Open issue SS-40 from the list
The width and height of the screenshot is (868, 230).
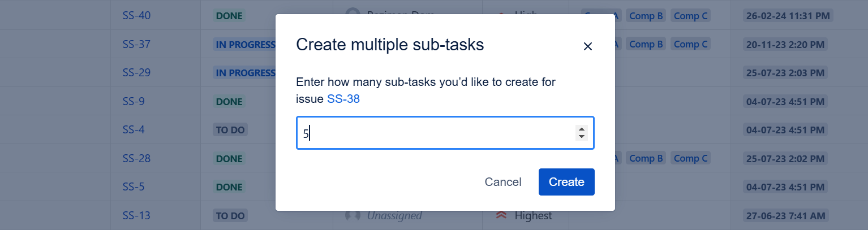tap(136, 16)
